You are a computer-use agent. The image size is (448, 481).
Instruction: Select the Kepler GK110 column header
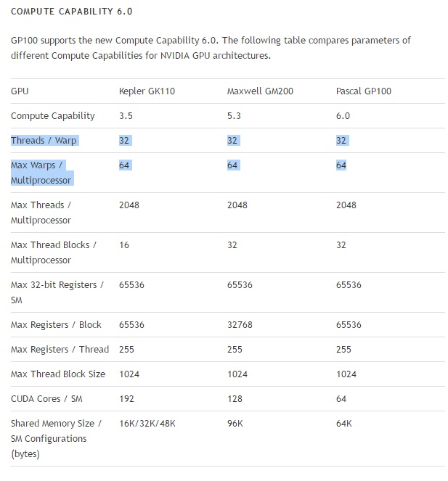click(x=147, y=91)
